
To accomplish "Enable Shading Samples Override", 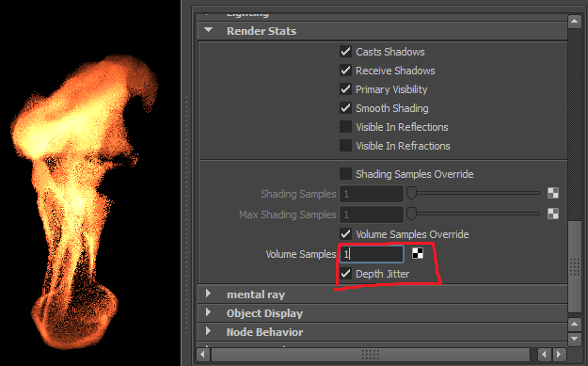I will pos(345,174).
